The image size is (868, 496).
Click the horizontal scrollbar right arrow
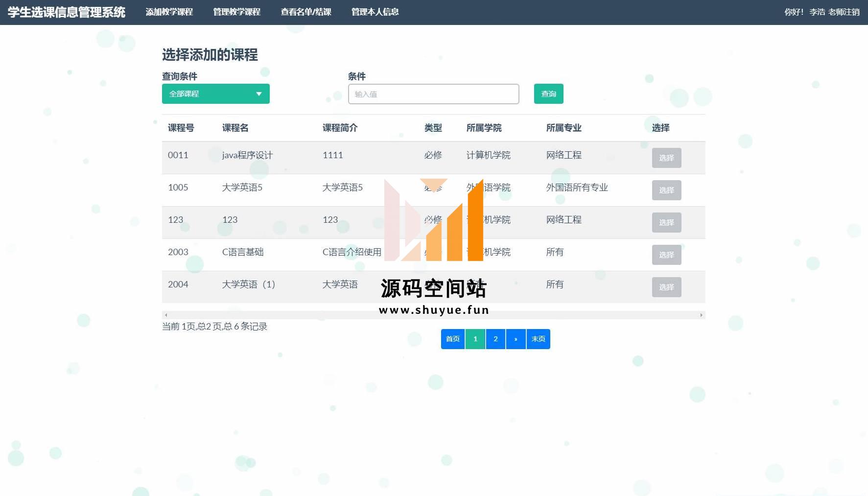tap(701, 315)
